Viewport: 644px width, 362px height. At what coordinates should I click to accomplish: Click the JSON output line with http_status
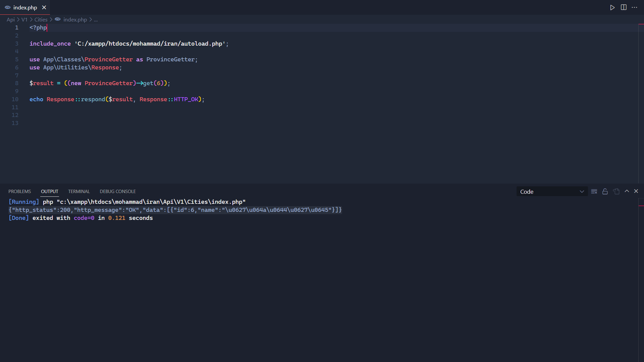[175, 210]
